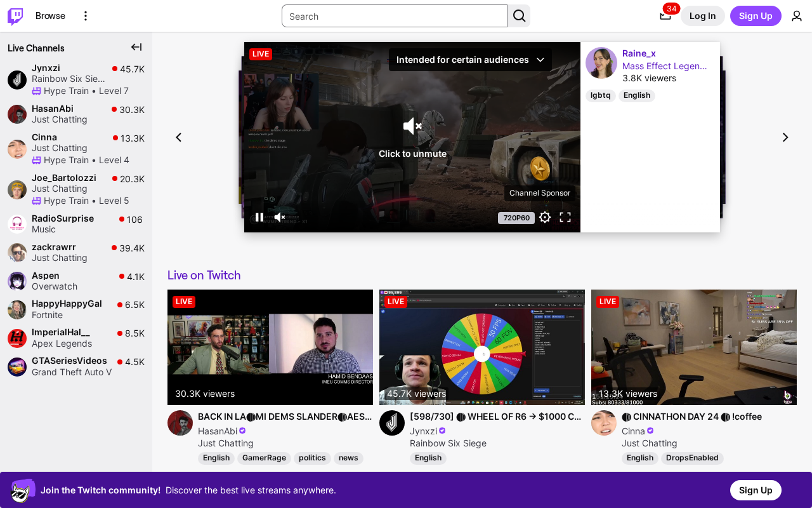Open the three-dot more menu
812x508 pixels.
(86, 16)
